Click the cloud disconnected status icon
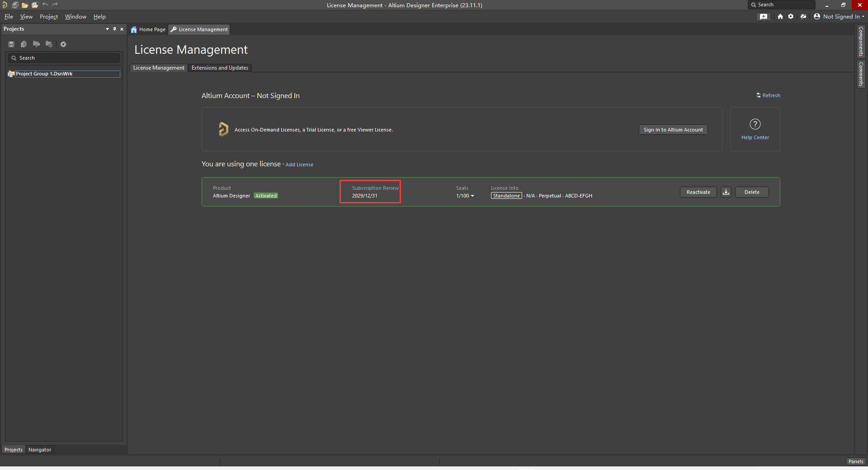This screenshot has height=470, width=868. (803, 17)
